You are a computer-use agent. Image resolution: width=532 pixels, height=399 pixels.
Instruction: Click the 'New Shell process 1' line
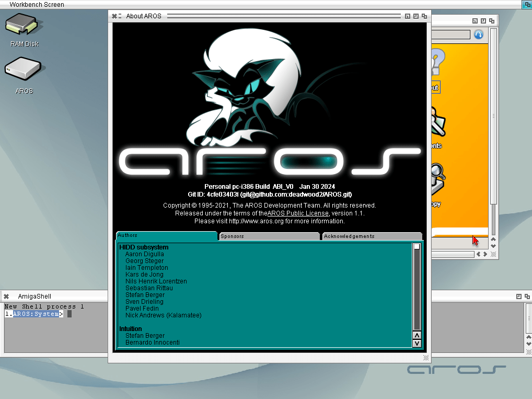tap(44, 306)
